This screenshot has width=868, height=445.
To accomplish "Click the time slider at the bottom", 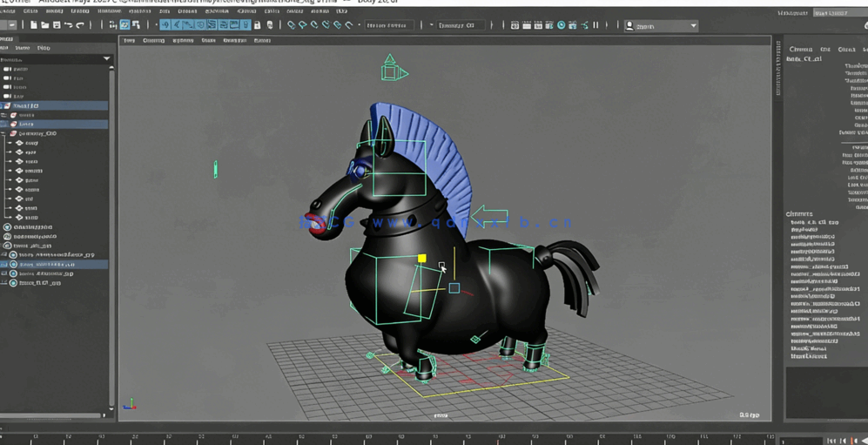I will 392,437.
